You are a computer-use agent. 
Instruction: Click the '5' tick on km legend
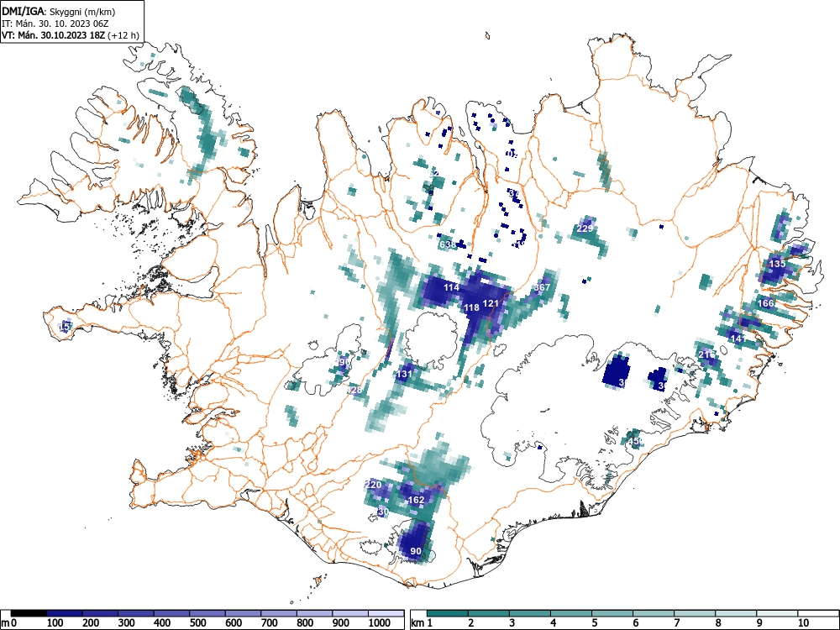594,623
